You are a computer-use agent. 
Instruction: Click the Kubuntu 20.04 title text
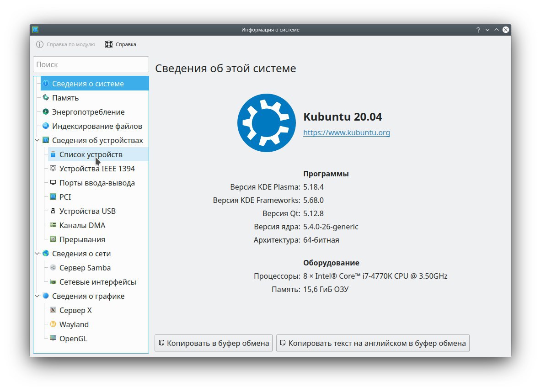[343, 117]
